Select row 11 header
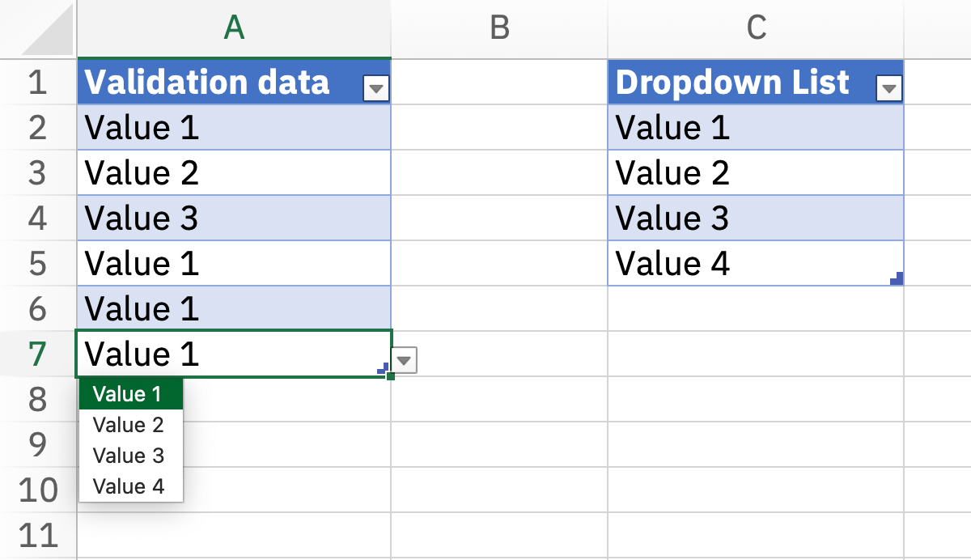This screenshot has width=971, height=560. click(36, 536)
